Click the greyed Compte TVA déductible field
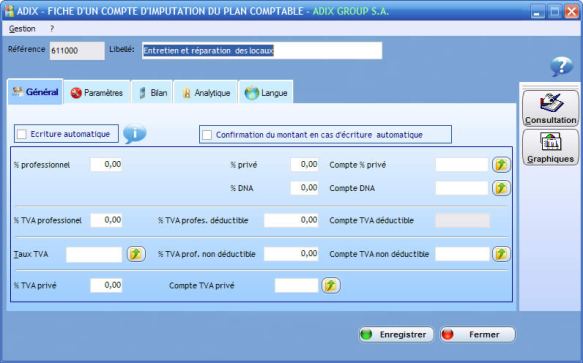The height and width of the screenshot is (363, 583). tap(463, 221)
